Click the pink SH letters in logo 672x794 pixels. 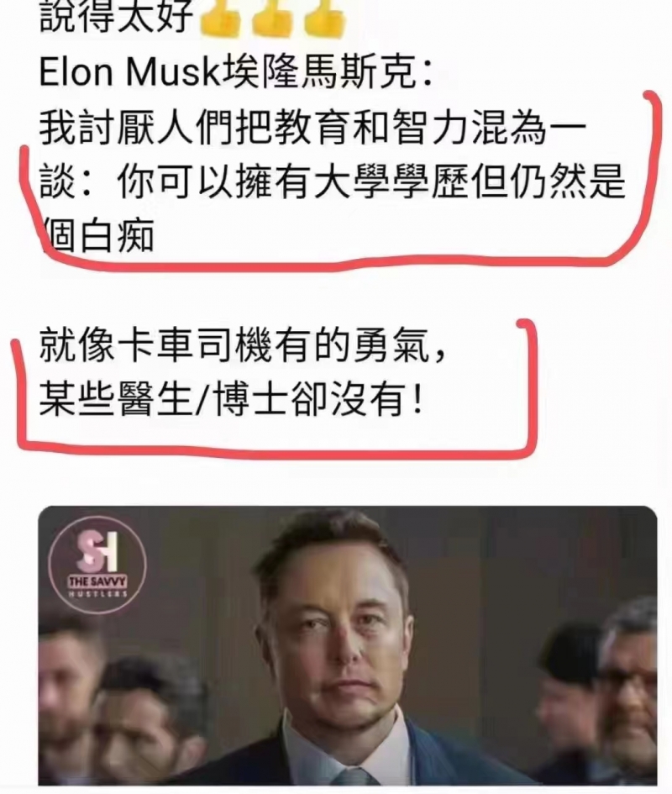97,550
